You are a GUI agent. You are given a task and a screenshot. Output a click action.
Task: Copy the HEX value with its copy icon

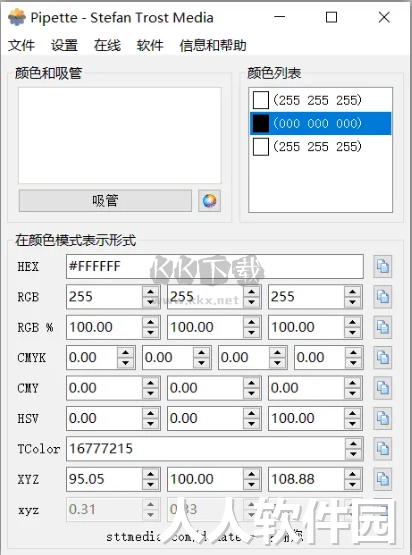pos(382,266)
